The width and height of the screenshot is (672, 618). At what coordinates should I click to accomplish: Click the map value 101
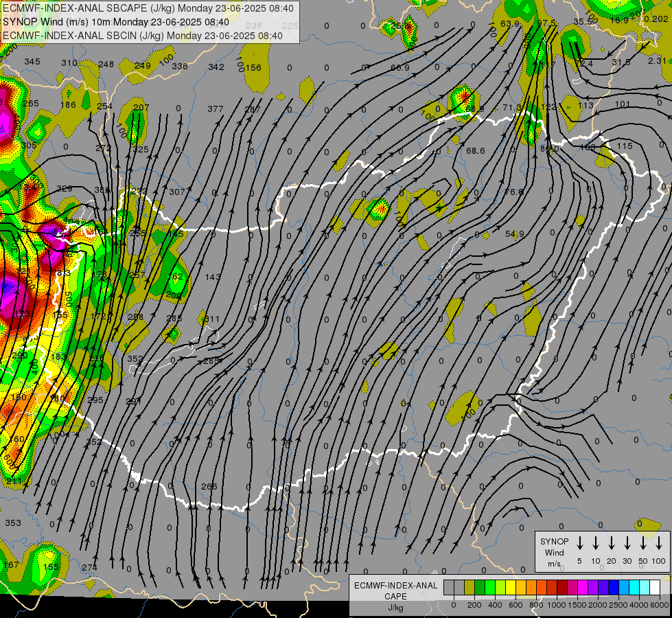point(623,104)
